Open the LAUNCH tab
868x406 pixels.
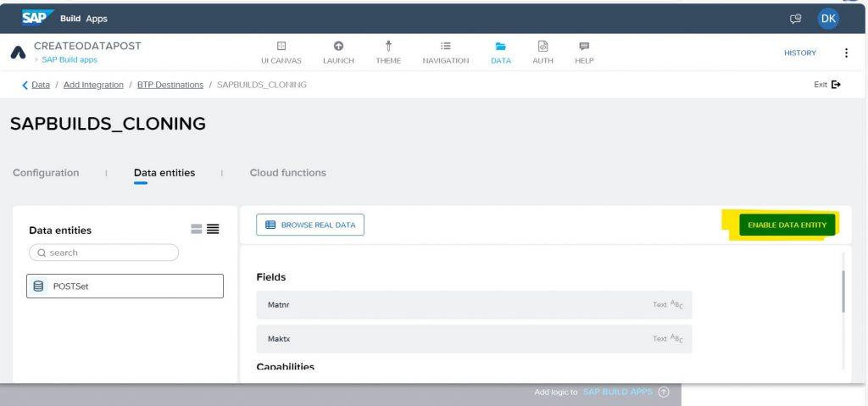[338, 53]
